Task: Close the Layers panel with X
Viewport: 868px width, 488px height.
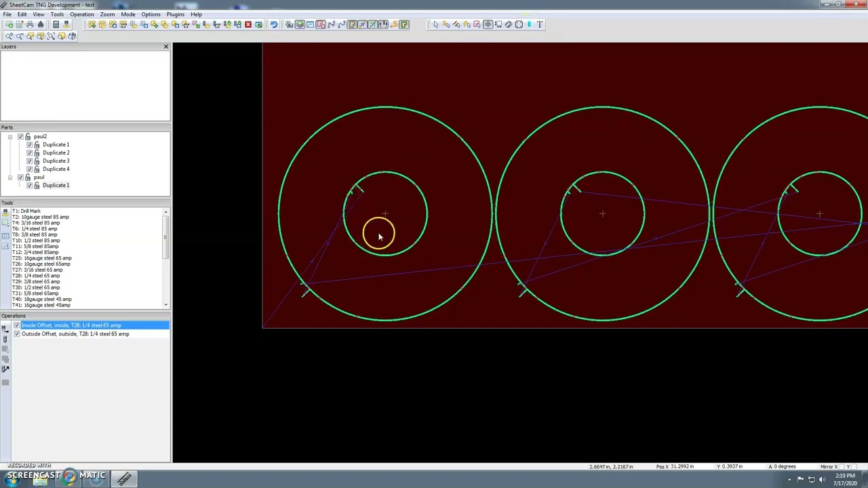Action: (x=166, y=47)
